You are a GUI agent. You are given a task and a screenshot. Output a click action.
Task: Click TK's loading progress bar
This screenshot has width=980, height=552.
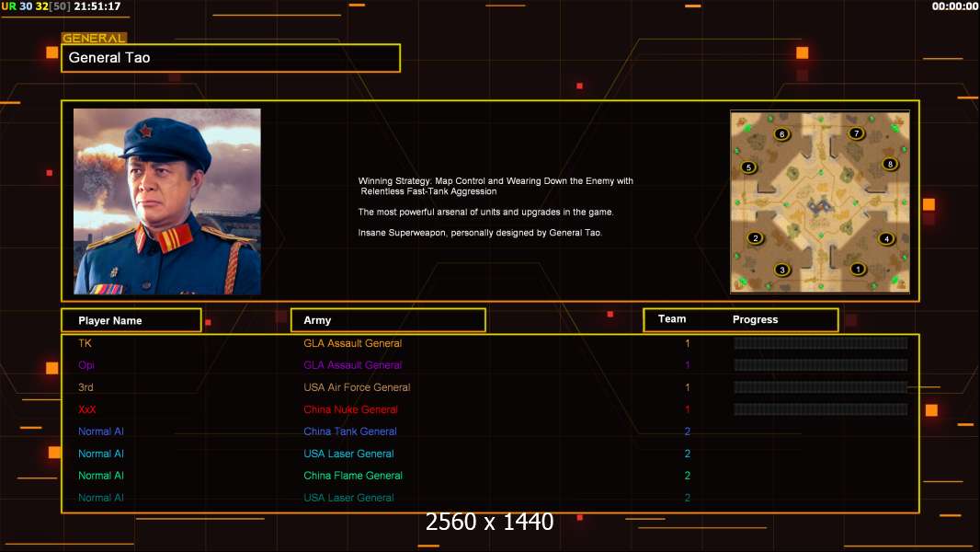[x=821, y=342]
